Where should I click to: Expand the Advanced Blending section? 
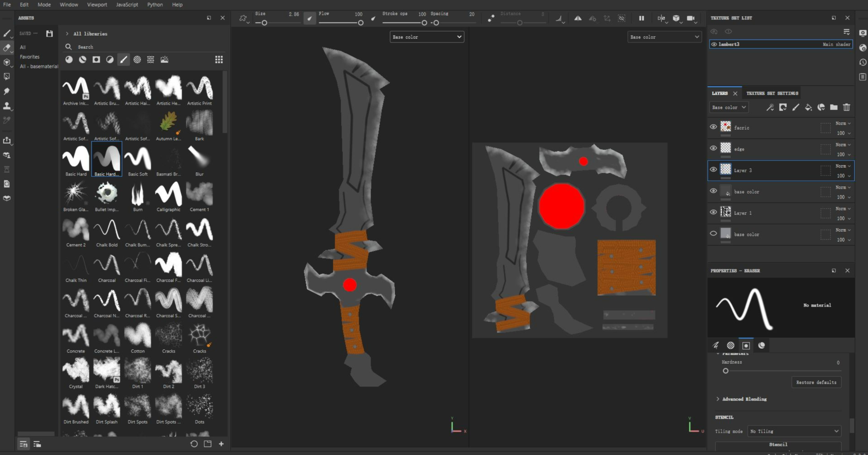click(744, 399)
